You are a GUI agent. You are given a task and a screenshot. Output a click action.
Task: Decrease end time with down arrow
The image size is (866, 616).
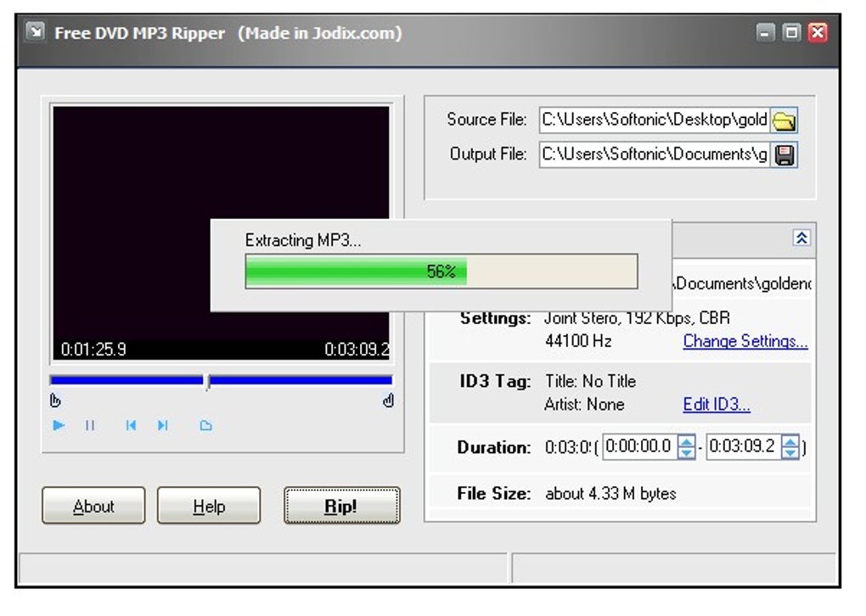(790, 452)
